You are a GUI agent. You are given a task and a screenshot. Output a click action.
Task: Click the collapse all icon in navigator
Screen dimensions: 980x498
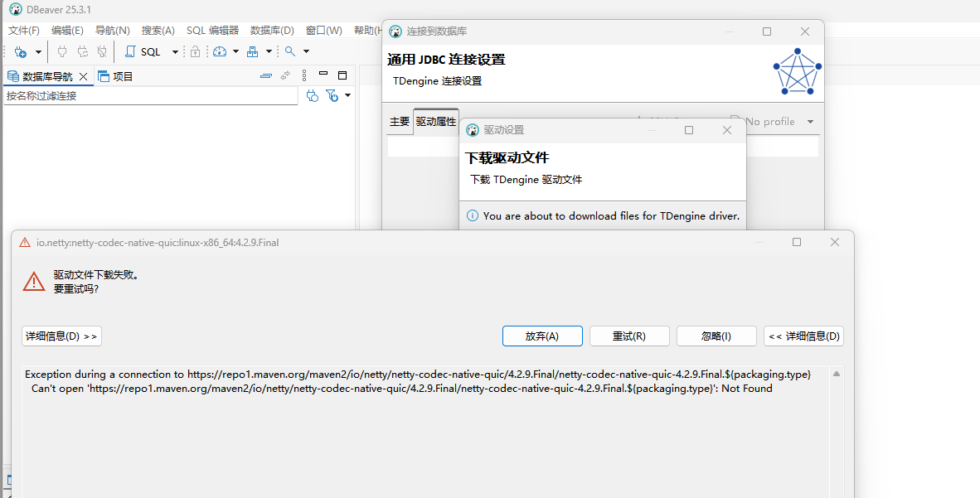point(265,76)
